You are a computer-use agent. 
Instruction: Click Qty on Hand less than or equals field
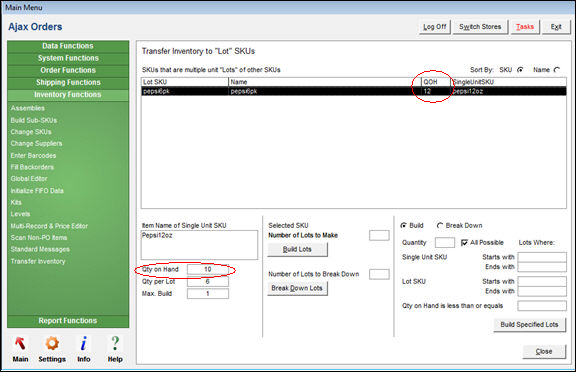(x=542, y=306)
